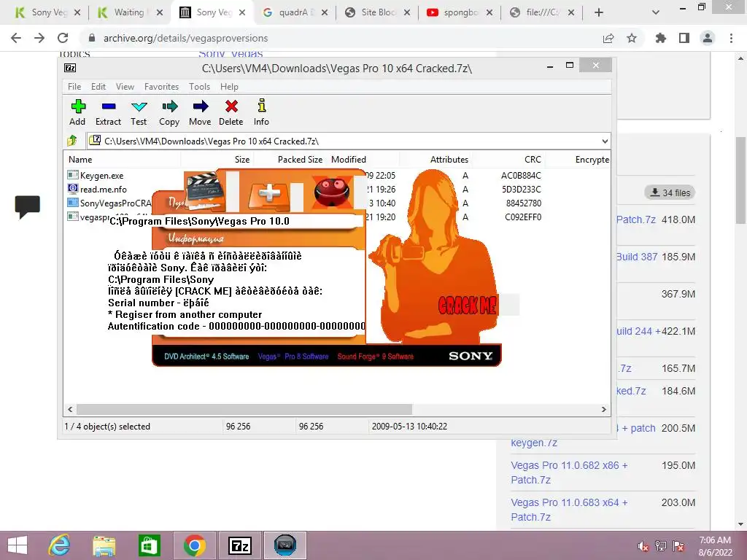
Task: Open the tab search chevron in Chrome
Action: [x=656, y=13]
